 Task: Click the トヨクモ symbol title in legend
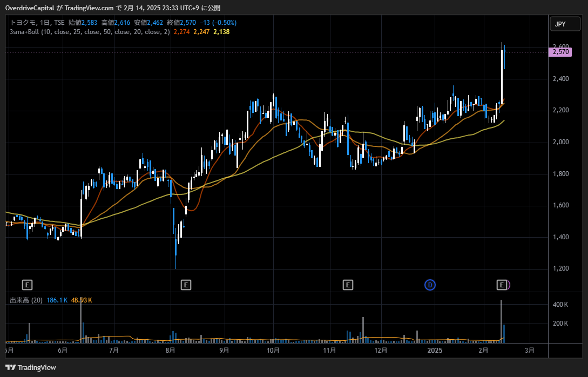click(x=23, y=23)
